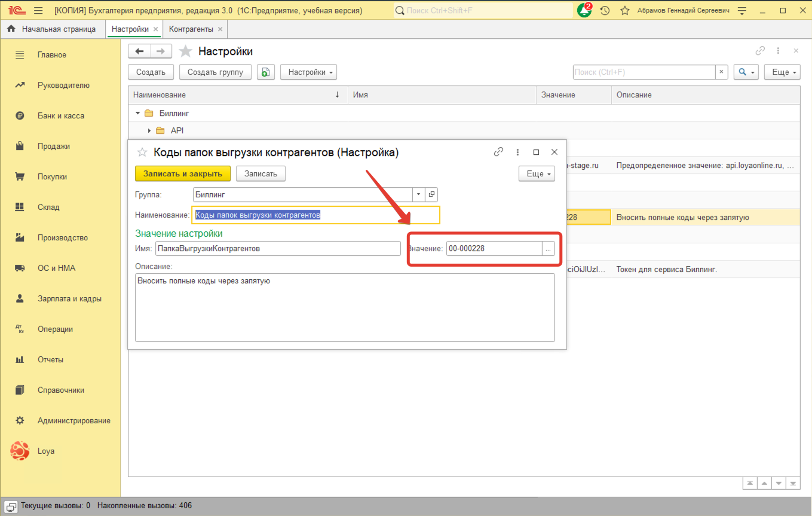812x516 pixels.
Task: Open the Еще dropdown in list toolbar
Action: [782, 72]
